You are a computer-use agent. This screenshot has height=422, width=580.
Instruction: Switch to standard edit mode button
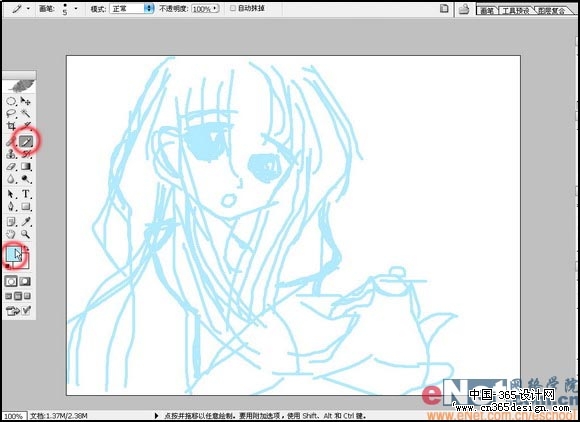pyautogui.click(x=11, y=281)
